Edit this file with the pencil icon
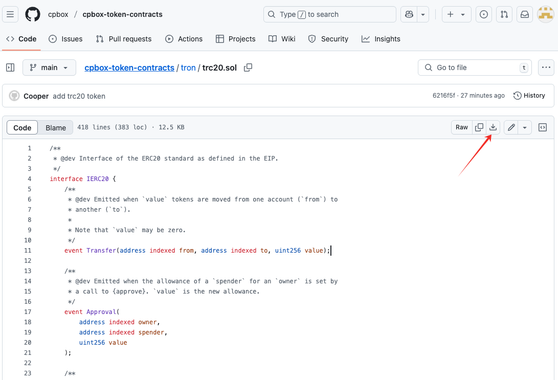The height and width of the screenshot is (380, 558). [511, 127]
